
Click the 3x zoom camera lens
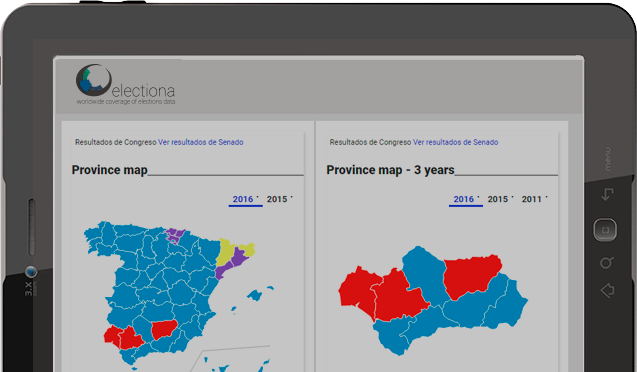point(31,271)
